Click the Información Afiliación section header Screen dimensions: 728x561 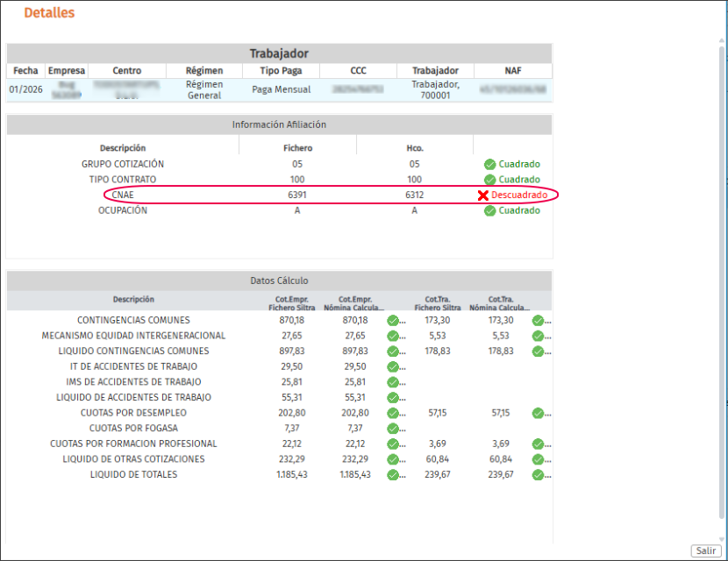click(x=279, y=124)
